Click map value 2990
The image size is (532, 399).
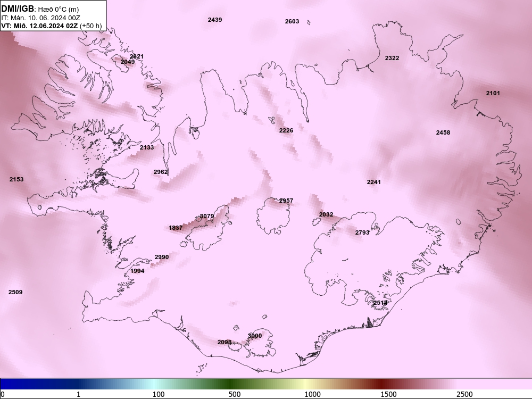(x=162, y=257)
